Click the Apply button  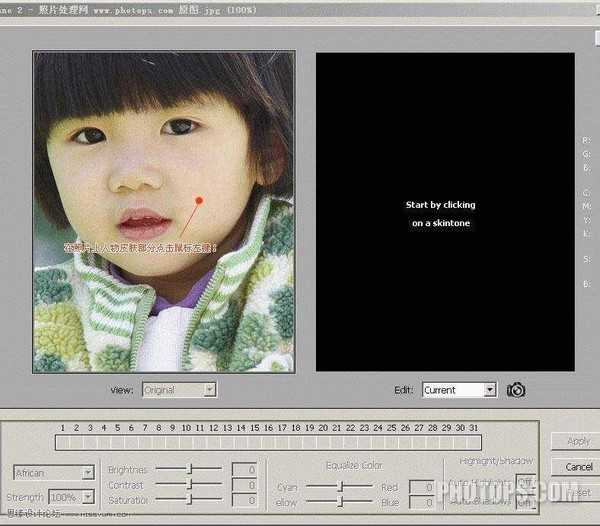pyautogui.click(x=577, y=441)
